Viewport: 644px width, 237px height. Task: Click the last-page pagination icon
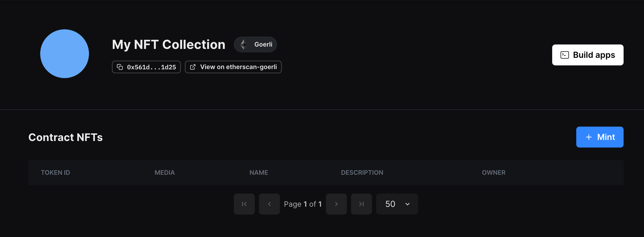pyautogui.click(x=361, y=204)
